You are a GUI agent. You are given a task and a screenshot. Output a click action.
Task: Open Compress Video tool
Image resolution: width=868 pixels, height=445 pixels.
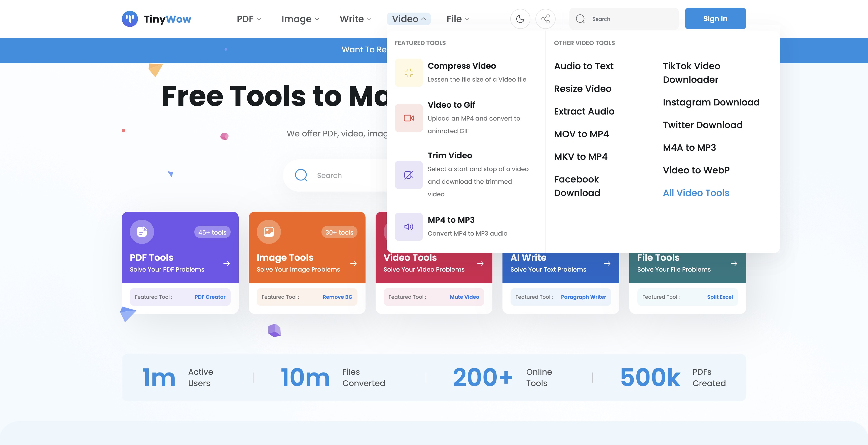(462, 66)
